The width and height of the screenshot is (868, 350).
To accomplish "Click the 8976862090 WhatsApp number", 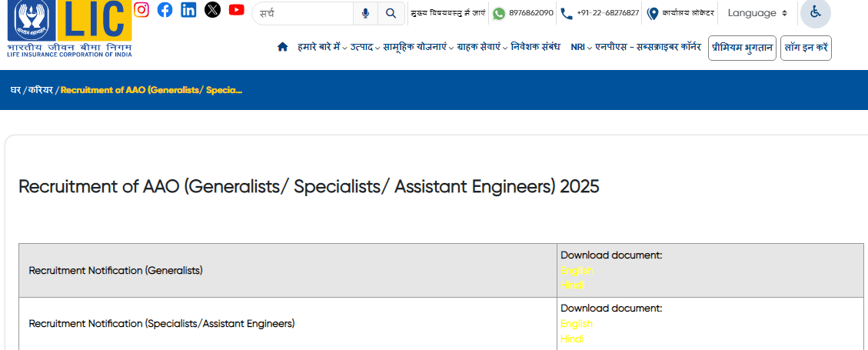I will point(531,13).
